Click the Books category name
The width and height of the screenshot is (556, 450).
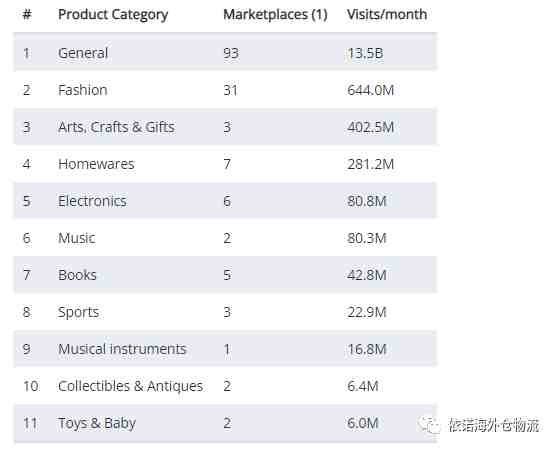point(77,275)
